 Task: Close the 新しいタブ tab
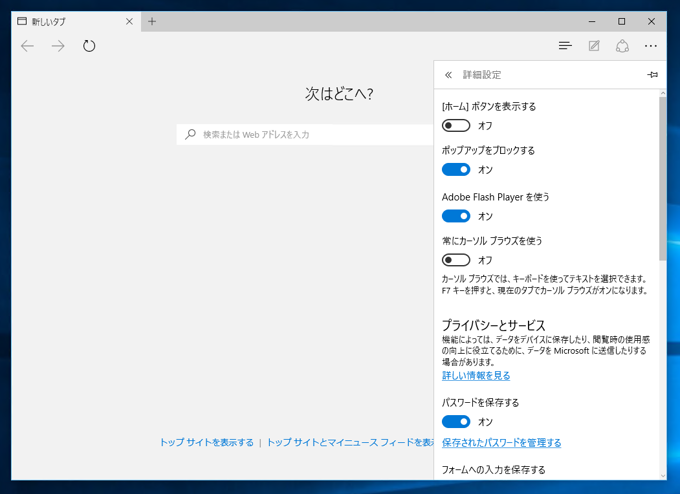tap(129, 21)
